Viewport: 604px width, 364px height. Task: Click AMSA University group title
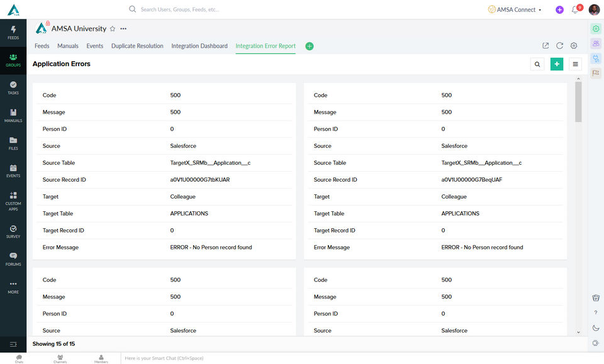point(79,28)
